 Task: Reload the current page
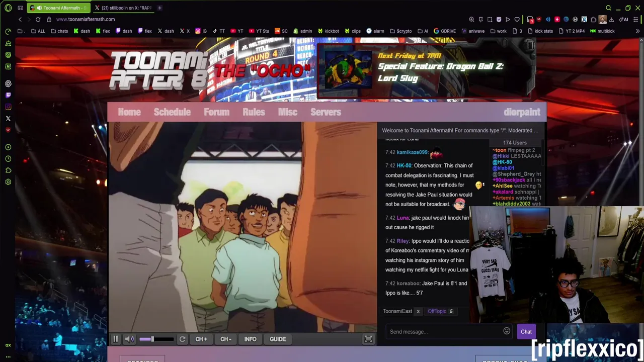[38, 19]
